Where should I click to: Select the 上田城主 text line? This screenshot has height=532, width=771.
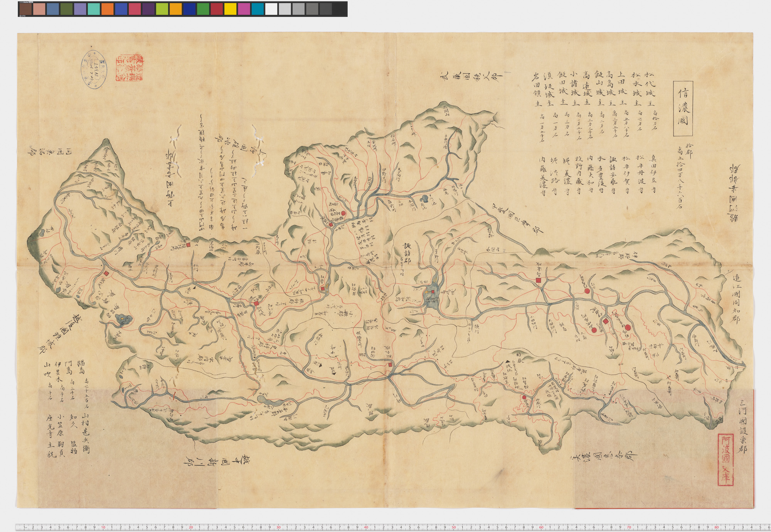tap(623, 89)
